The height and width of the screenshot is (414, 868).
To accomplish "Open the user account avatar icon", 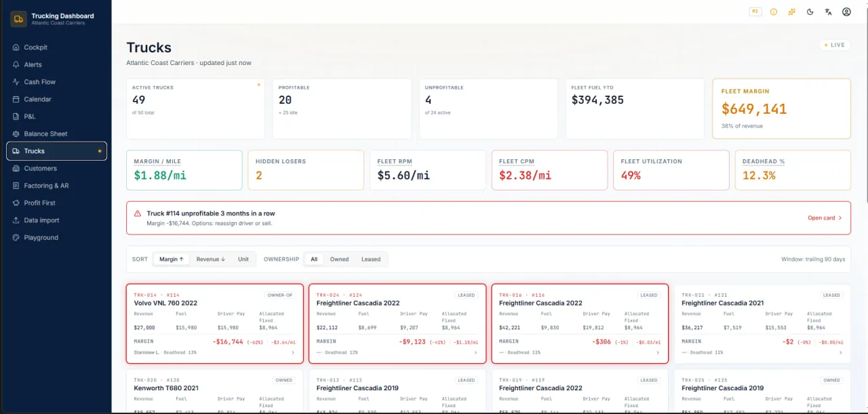I will coord(846,12).
